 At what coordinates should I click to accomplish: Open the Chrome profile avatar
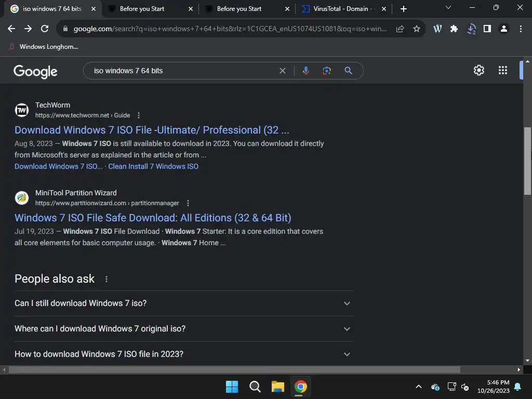tap(504, 29)
